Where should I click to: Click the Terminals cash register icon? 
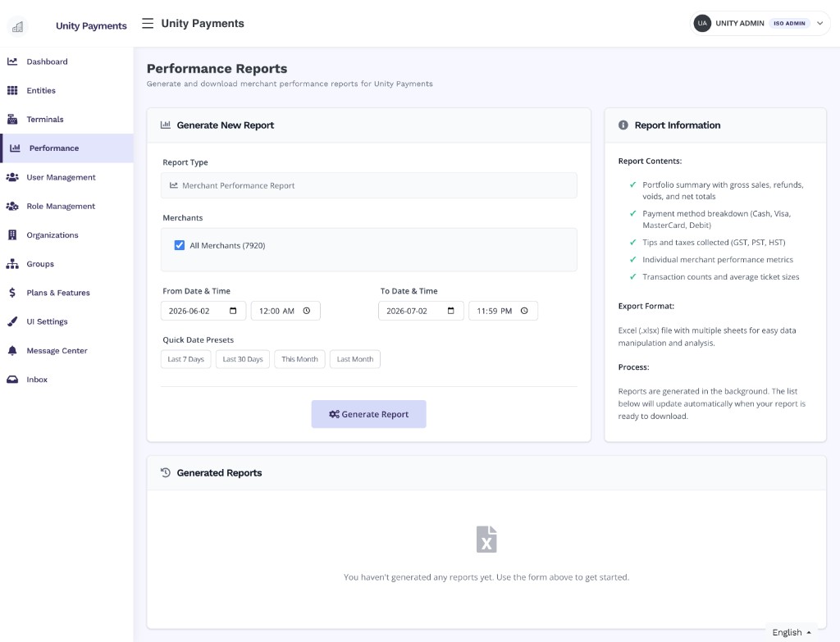coord(12,120)
